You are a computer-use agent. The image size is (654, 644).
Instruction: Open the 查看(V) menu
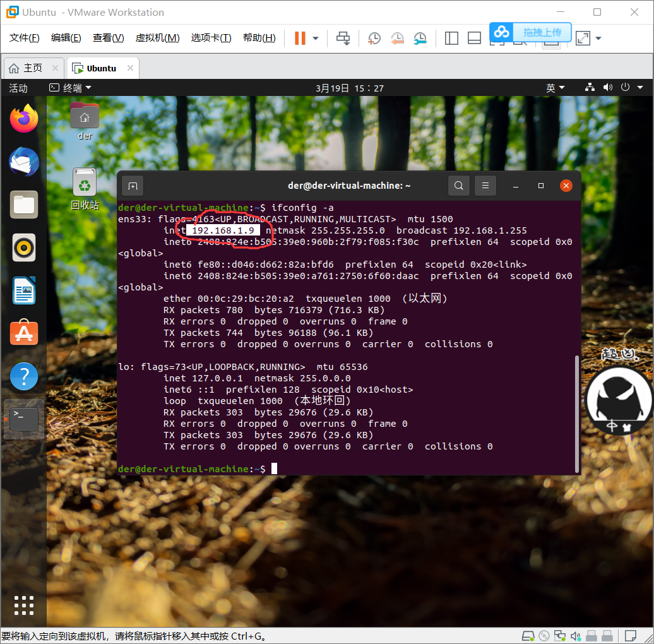[x=109, y=38]
